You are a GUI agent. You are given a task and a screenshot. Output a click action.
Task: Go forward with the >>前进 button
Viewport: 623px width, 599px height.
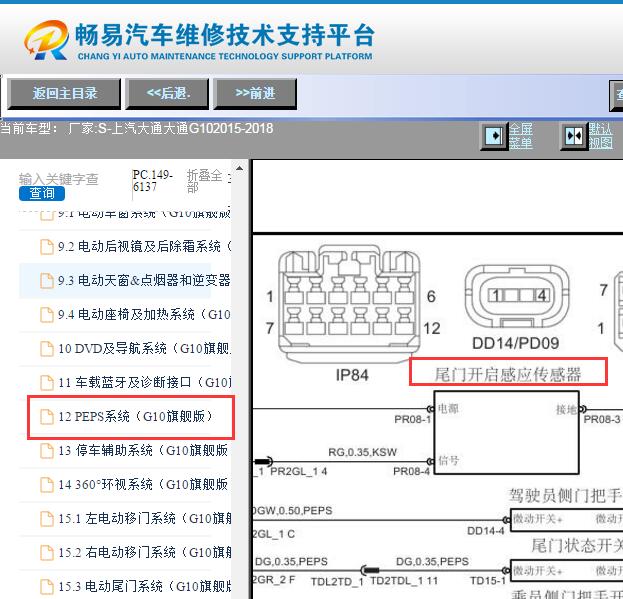coord(255,94)
